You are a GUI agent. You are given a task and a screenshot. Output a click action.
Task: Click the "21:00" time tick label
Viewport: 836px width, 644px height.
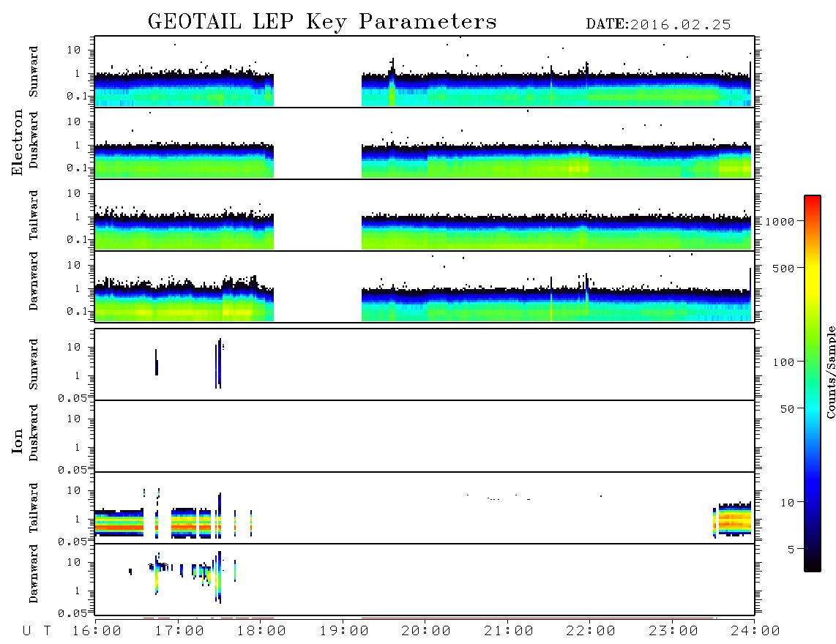click(x=509, y=632)
